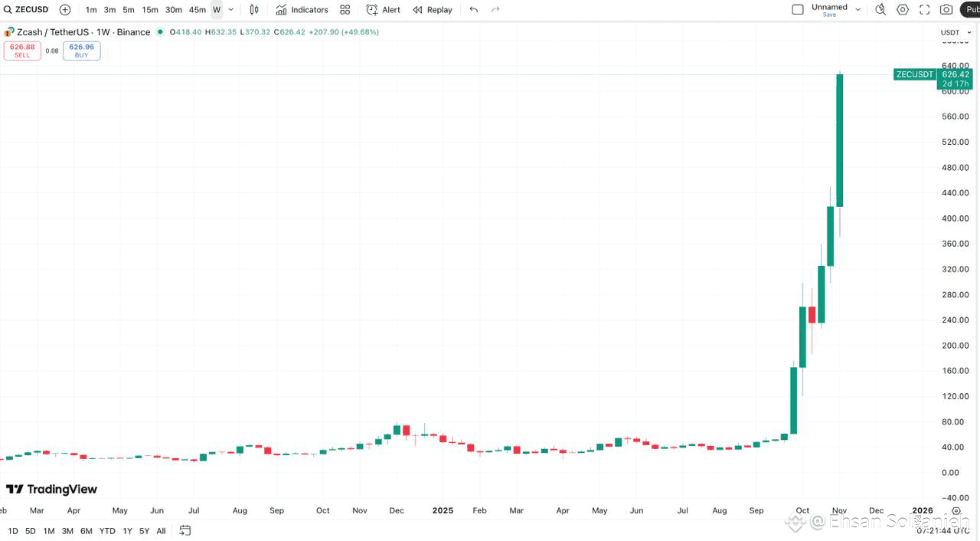
Task: Select the W weekly timeframe
Action: coord(217,10)
